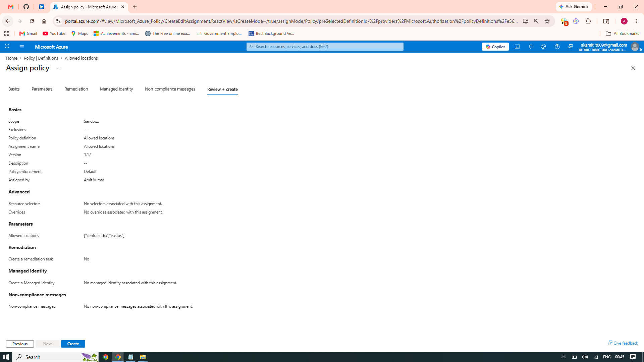Switch to the Parameters tab
The height and width of the screenshot is (362, 644).
pyautogui.click(x=42, y=89)
